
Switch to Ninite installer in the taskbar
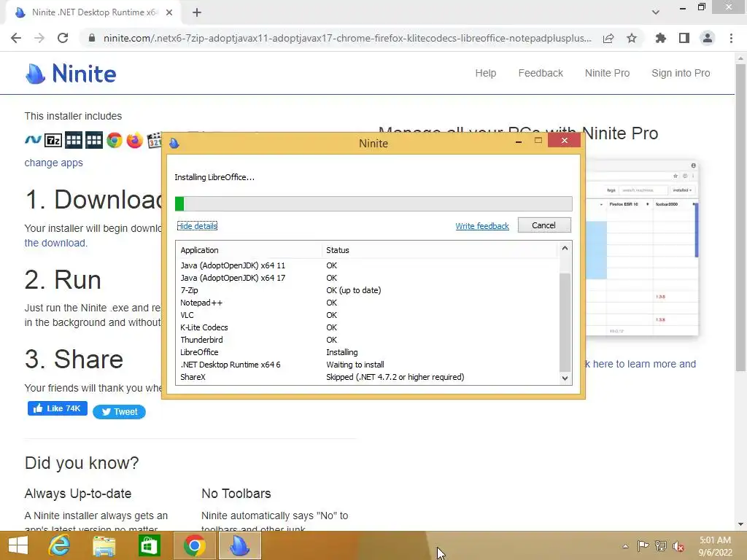pyautogui.click(x=239, y=545)
